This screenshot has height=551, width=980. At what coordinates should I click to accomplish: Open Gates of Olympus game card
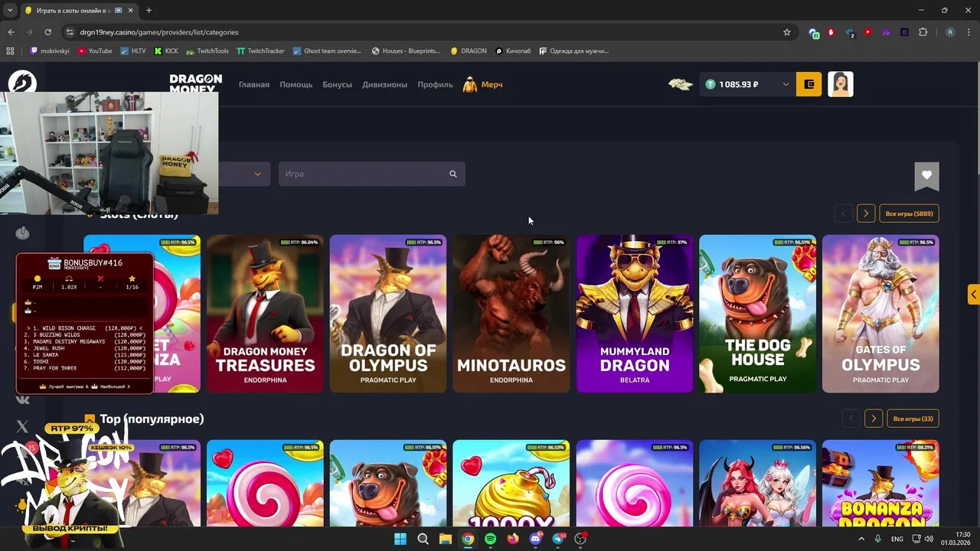click(880, 314)
